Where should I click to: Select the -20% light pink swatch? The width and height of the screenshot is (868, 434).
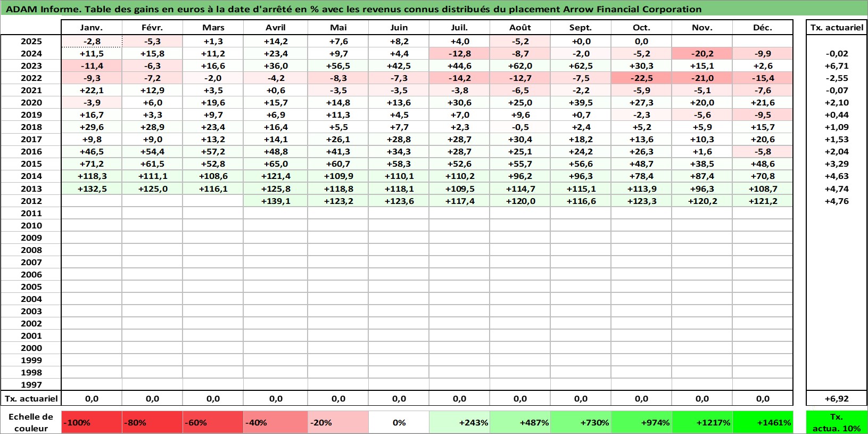pyautogui.click(x=338, y=422)
